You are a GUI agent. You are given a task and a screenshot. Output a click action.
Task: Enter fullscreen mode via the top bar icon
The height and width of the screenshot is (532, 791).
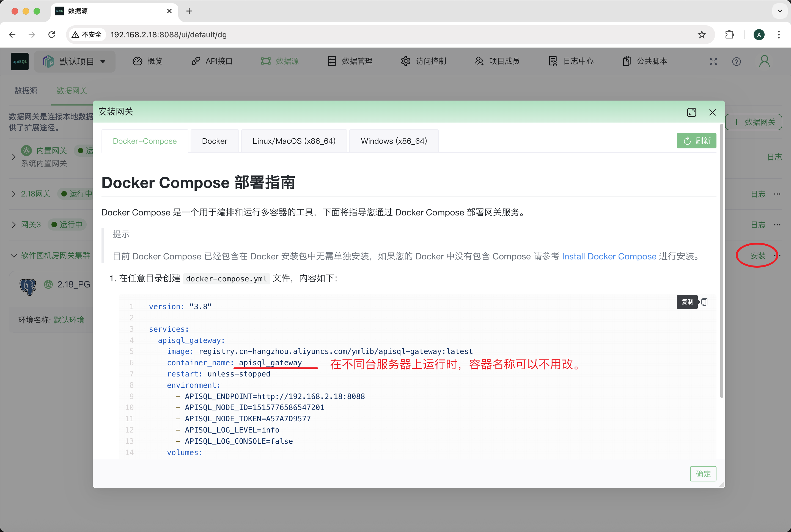(x=713, y=61)
